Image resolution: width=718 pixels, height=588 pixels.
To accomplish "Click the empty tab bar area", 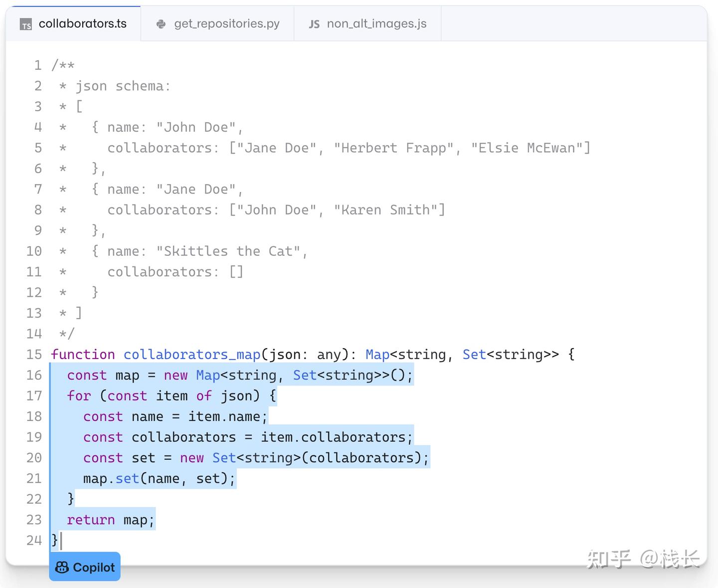I will click(573, 23).
